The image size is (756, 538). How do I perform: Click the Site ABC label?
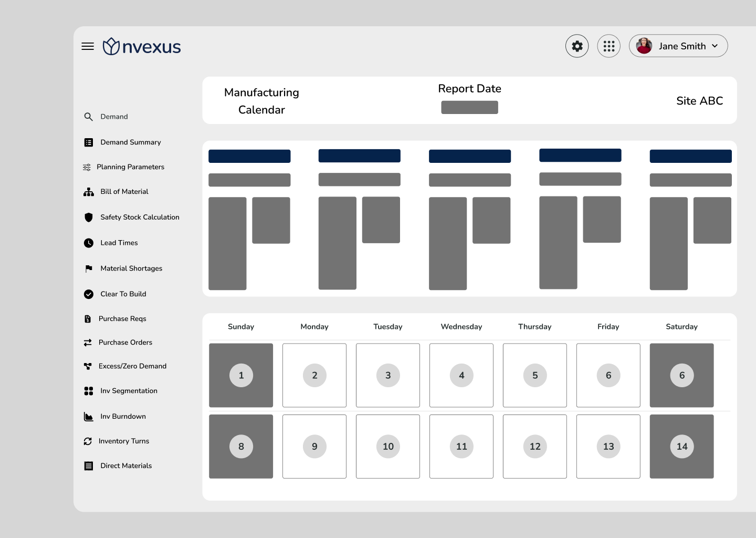700,101
